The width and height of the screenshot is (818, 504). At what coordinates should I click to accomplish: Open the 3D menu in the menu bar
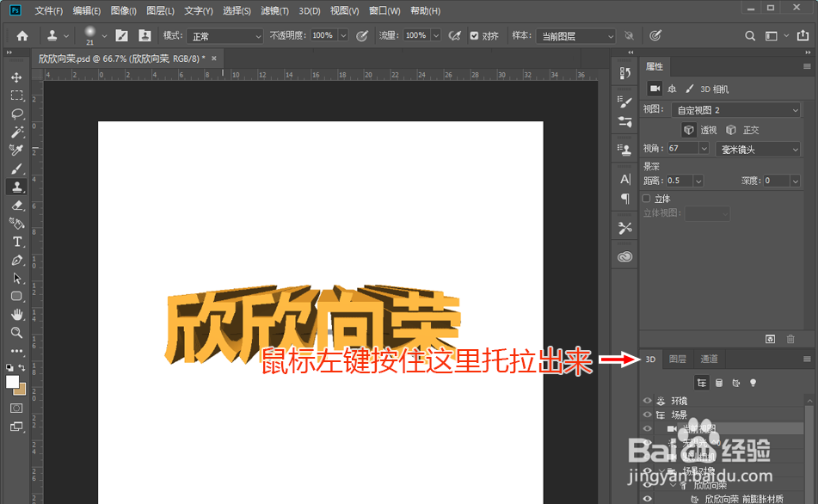309,10
